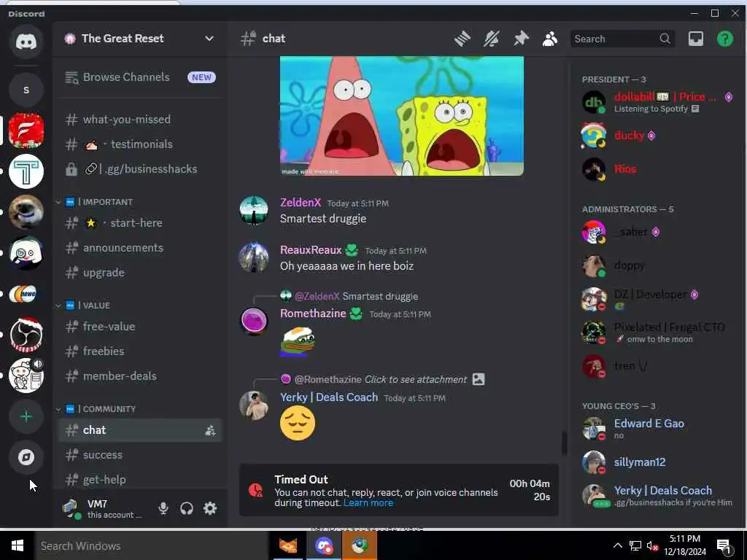Click the Search Windows taskbar box
This screenshot has height=560, width=747.
pos(152,545)
